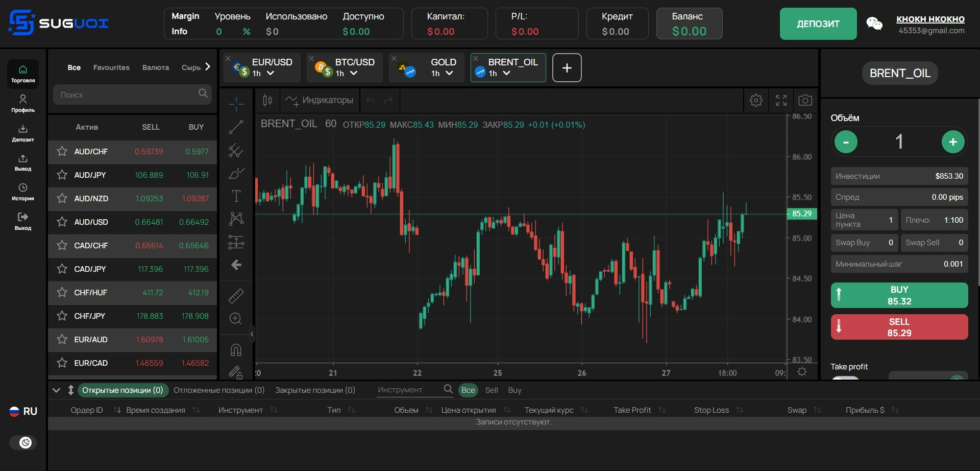Redo last chart action
This screenshot has width=980, height=471.
(388, 100)
